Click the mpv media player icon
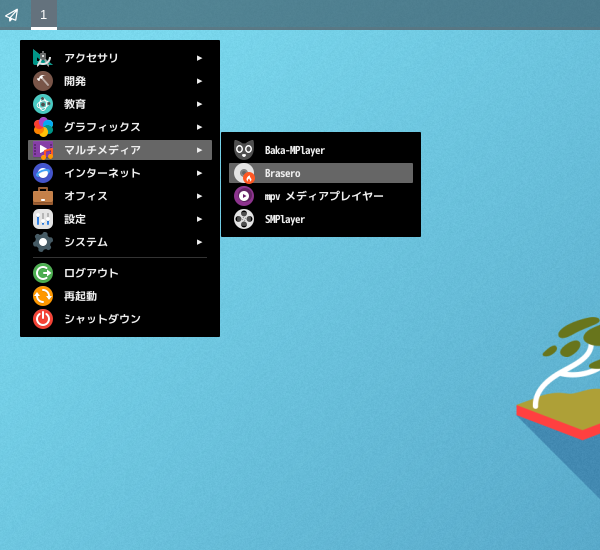The height and width of the screenshot is (550, 600). click(x=244, y=196)
